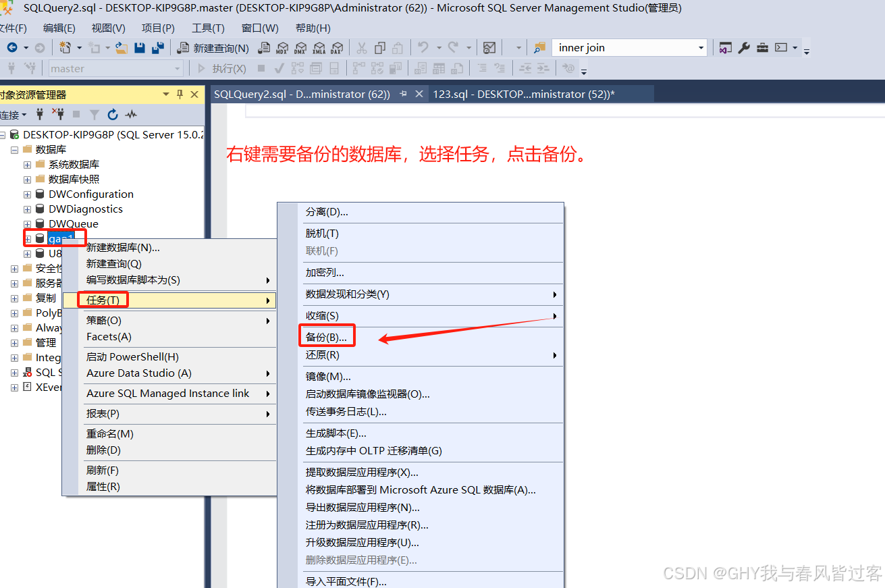Collapse the 数据库 folder node
The height and width of the screenshot is (588, 885).
[15, 150]
